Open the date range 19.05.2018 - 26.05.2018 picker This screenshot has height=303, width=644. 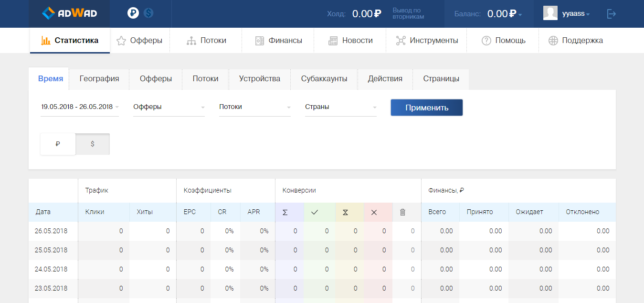coord(80,107)
